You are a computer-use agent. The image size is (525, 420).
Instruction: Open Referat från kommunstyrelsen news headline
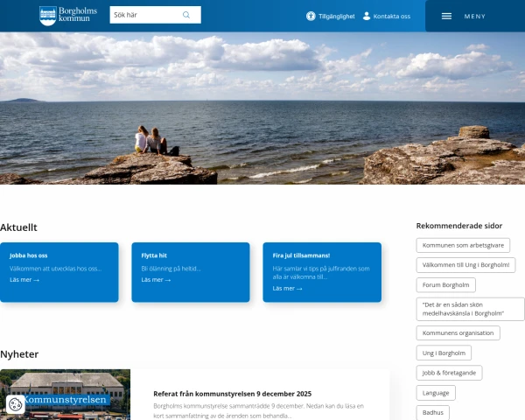click(232, 394)
